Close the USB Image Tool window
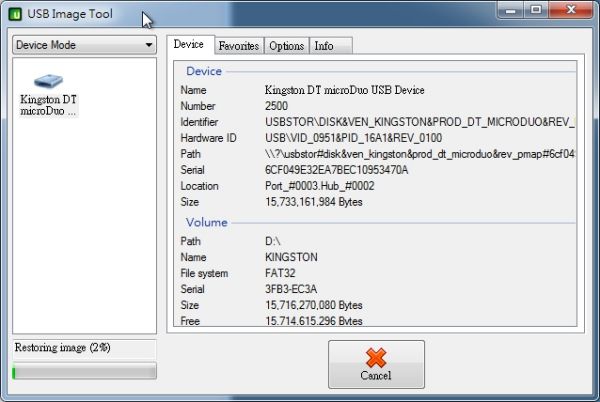The width and height of the screenshot is (600, 402). [571, 10]
